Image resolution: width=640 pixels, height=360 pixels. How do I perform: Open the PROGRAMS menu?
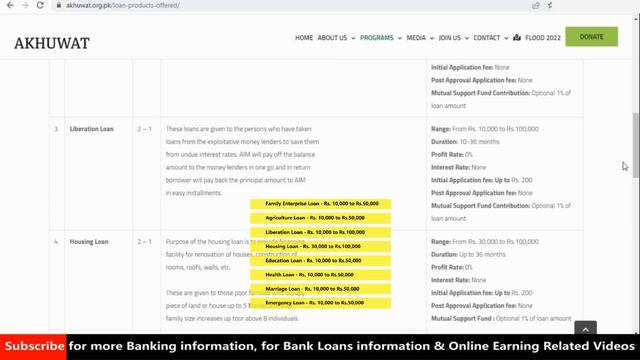(376, 38)
